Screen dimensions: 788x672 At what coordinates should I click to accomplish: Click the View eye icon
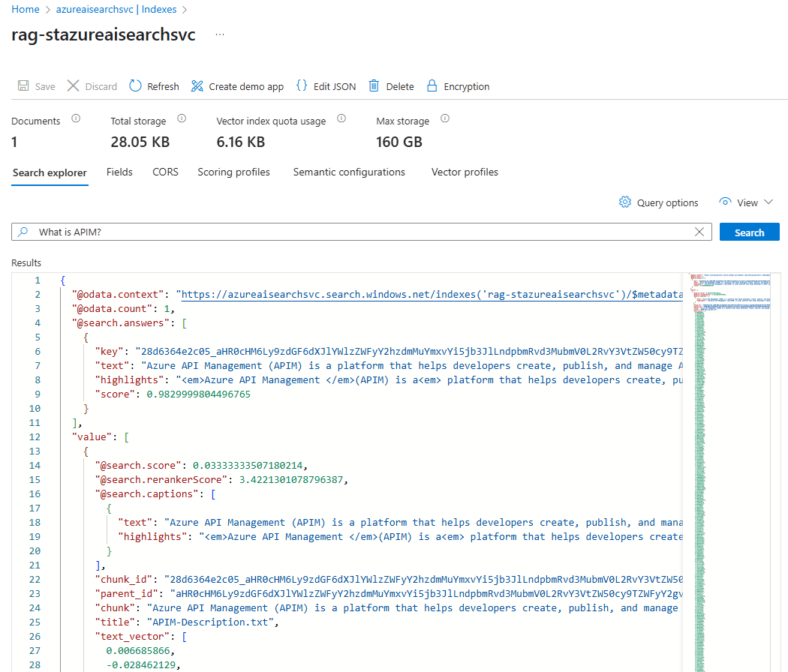[725, 202]
